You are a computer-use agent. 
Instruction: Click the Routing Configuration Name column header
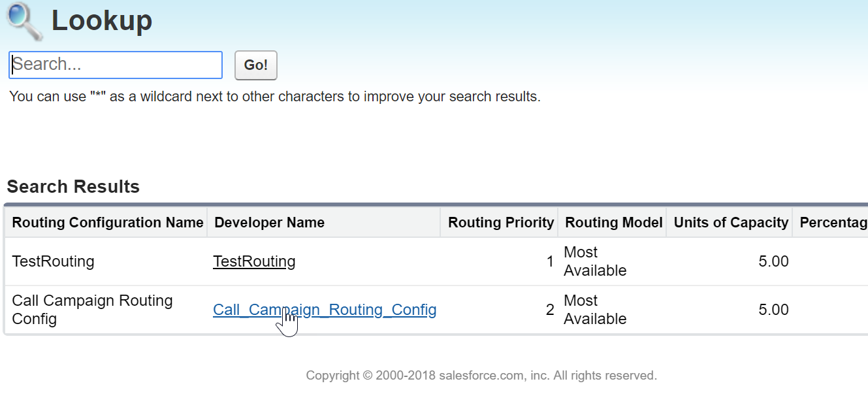click(x=108, y=222)
